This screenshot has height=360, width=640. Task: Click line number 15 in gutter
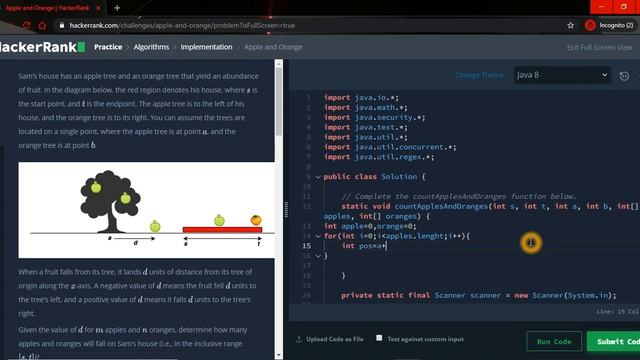[306, 246]
